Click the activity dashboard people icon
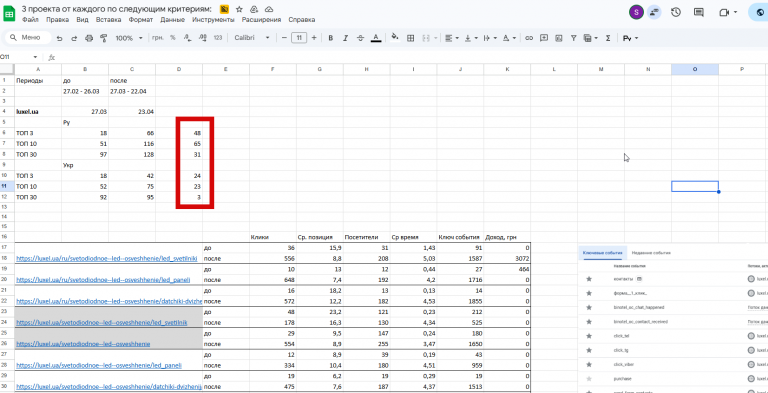This screenshot has width=768, height=393. (653, 12)
